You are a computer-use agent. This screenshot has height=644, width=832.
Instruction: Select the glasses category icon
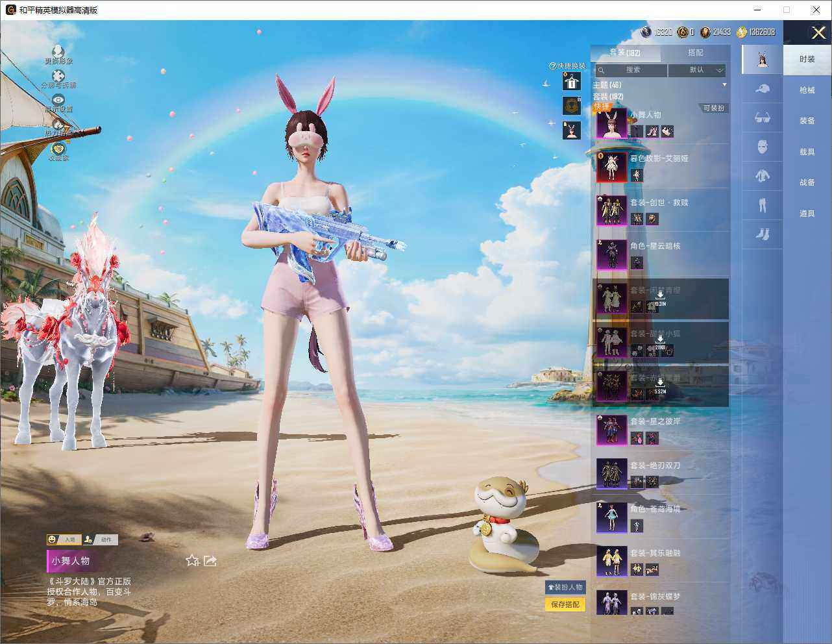(x=763, y=118)
